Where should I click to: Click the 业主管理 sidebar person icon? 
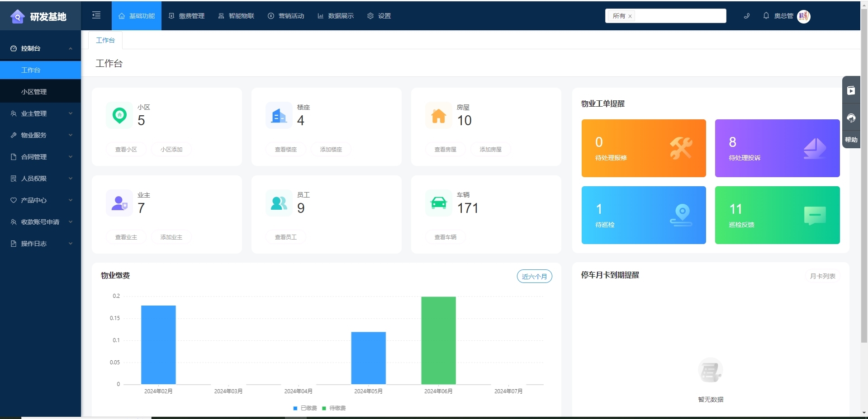click(x=14, y=113)
